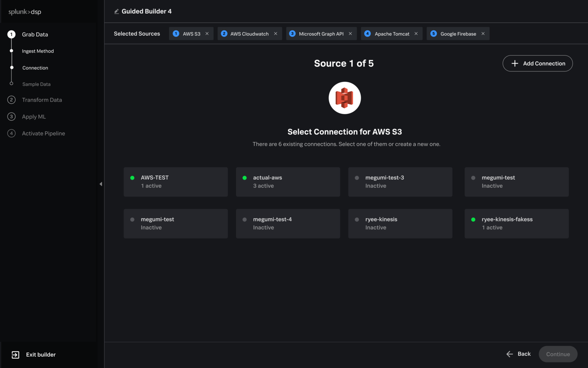Remove AWS S3 source chip
The image size is (588, 368).
click(207, 34)
